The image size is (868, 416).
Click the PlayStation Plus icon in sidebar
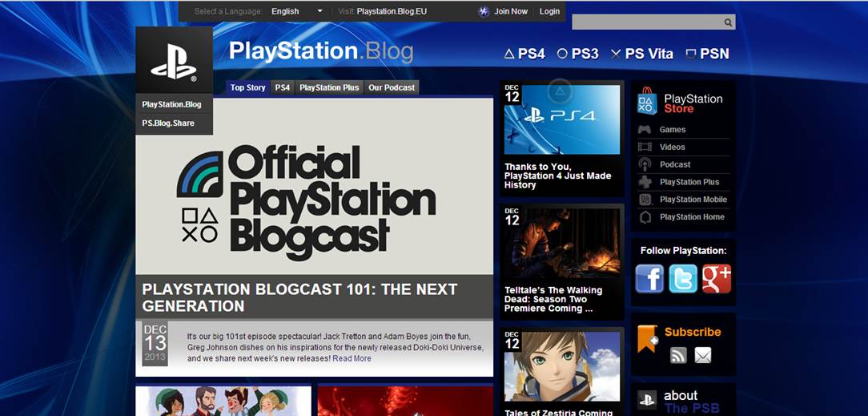click(645, 182)
